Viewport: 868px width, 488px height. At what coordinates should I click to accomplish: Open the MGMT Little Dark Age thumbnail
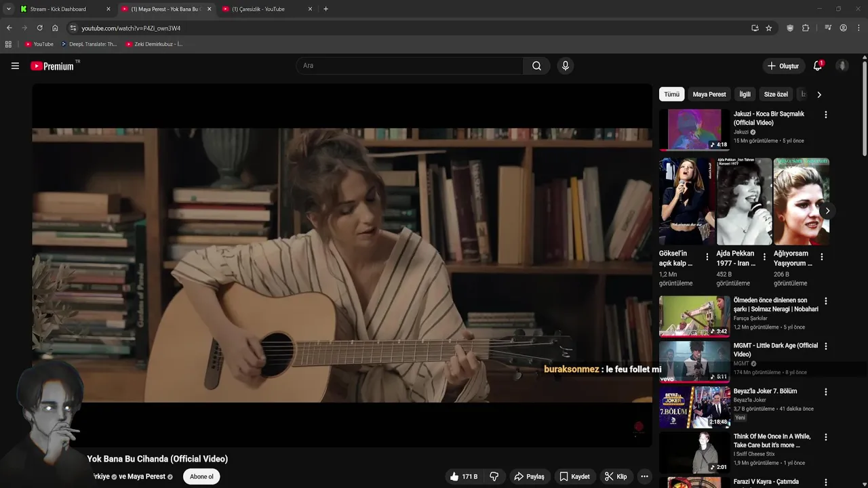pos(694,361)
